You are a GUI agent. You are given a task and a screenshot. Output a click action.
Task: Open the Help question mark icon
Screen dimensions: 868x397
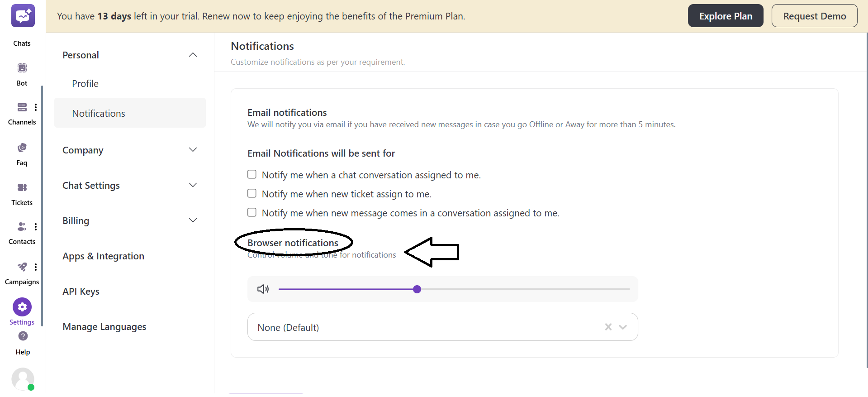[x=23, y=336]
